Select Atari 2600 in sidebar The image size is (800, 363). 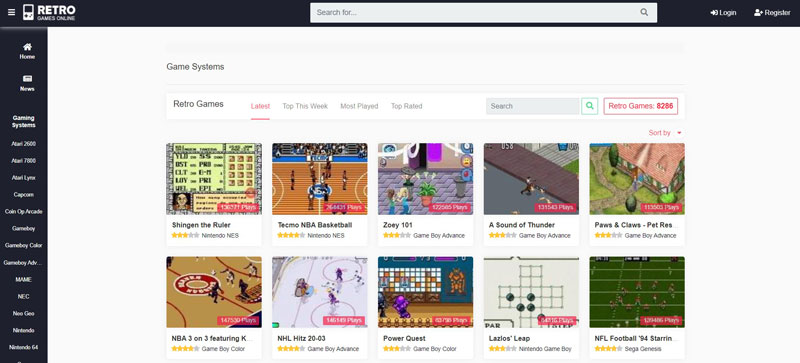[x=23, y=144]
